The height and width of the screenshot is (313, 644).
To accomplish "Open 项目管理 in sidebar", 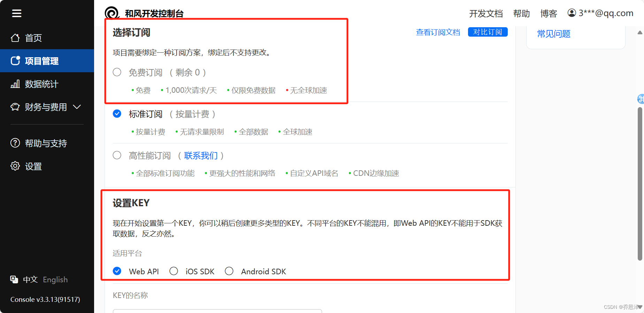I will click(x=47, y=61).
